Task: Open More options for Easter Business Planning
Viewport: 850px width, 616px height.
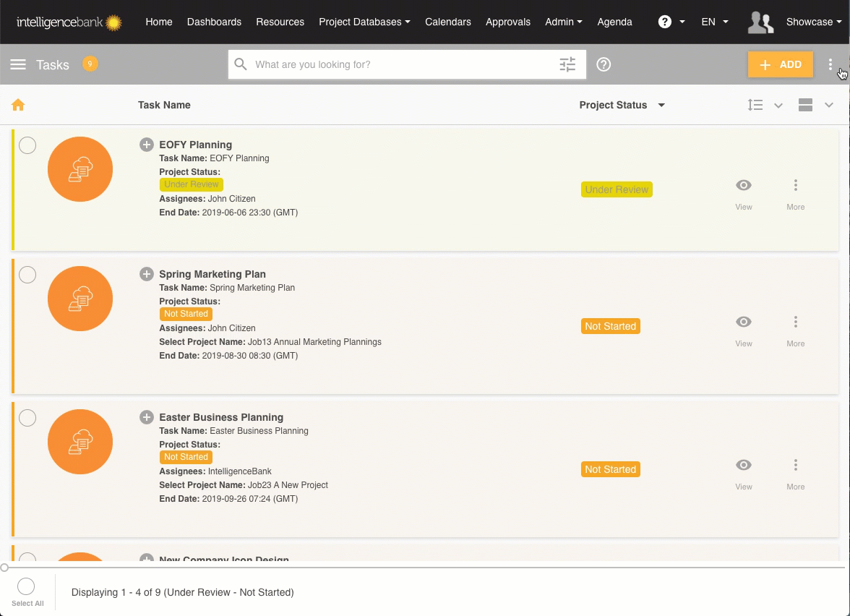Action: tap(795, 474)
